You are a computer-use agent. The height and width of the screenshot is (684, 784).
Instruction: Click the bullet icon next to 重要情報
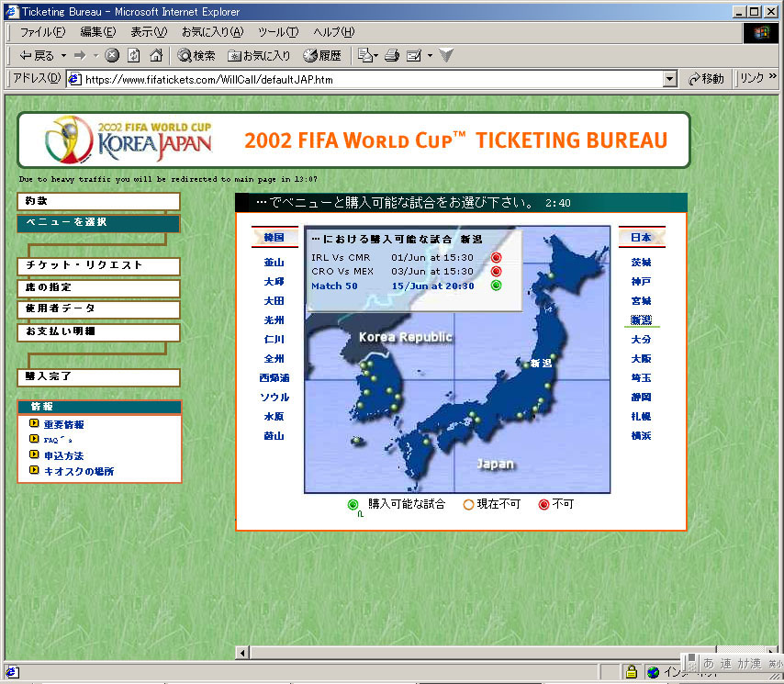(34, 423)
